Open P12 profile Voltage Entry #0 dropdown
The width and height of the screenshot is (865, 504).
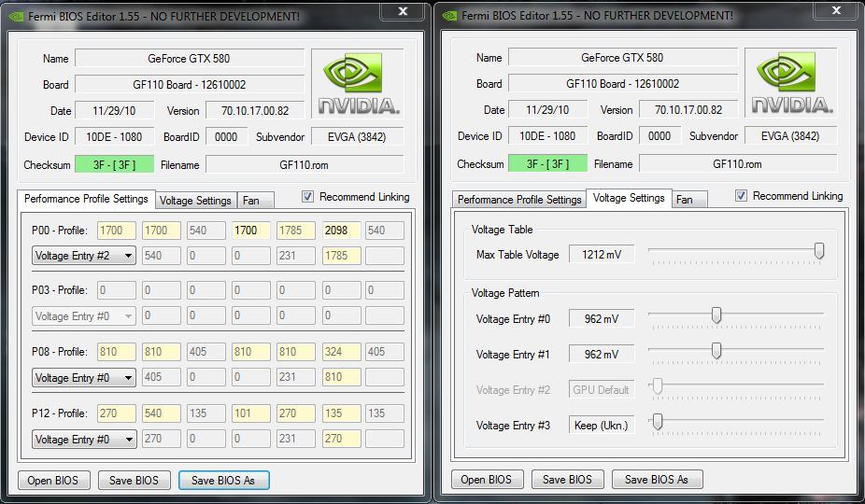coord(84,440)
